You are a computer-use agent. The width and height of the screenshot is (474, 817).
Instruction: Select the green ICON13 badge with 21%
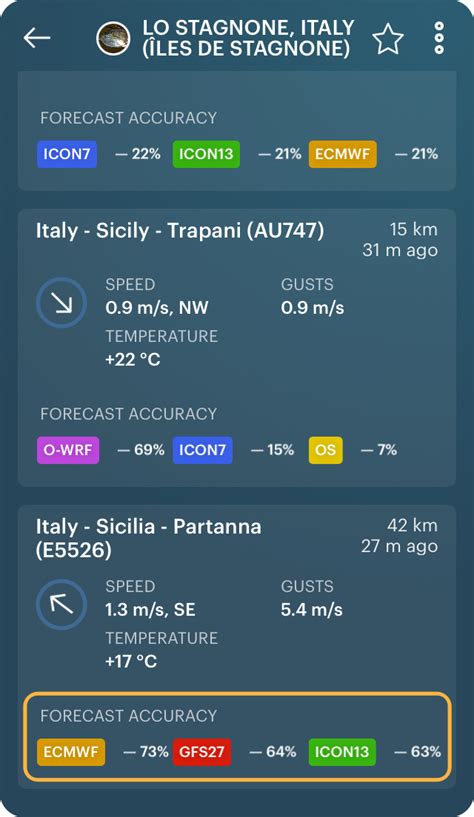click(206, 154)
